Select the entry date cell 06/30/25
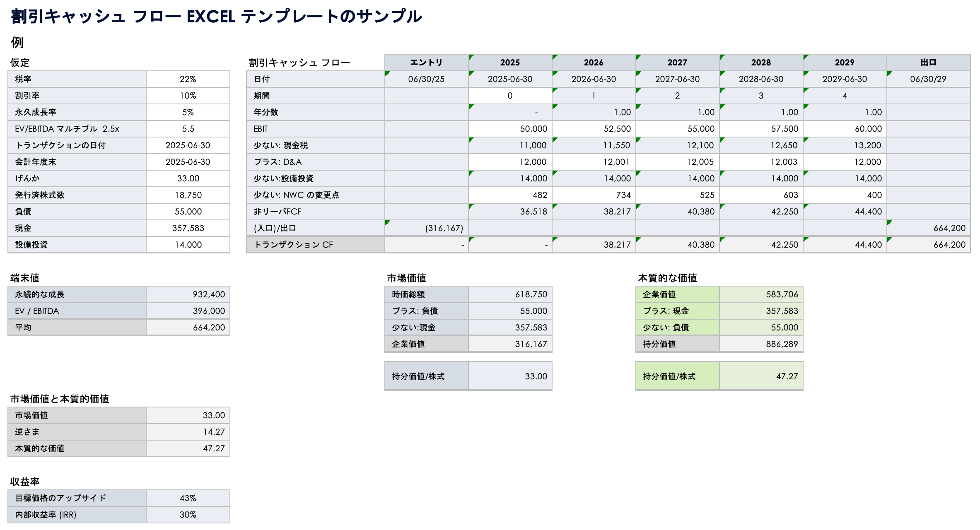This screenshot has width=980, height=530. [427, 79]
